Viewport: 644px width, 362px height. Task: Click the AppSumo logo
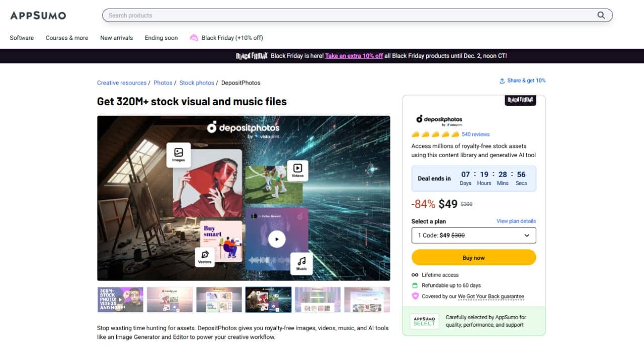pos(38,15)
